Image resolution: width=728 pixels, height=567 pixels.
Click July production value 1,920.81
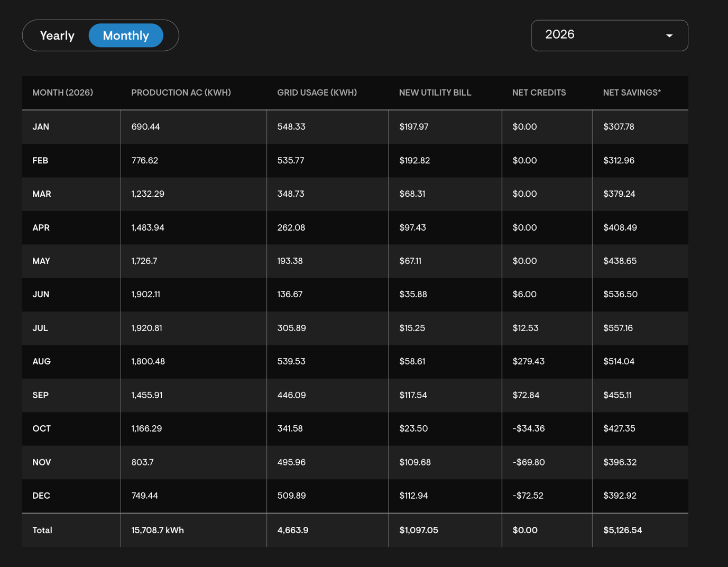click(x=146, y=328)
